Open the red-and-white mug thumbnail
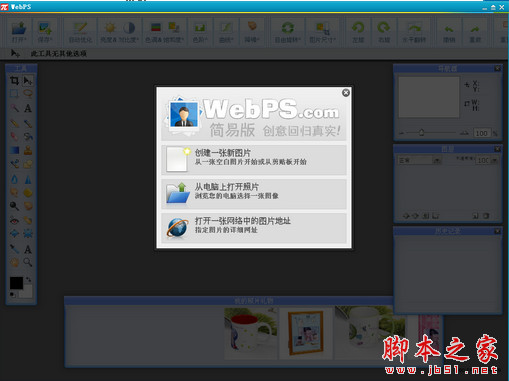Viewport: 509px width, 381px height. pyautogui.click(x=251, y=333)
